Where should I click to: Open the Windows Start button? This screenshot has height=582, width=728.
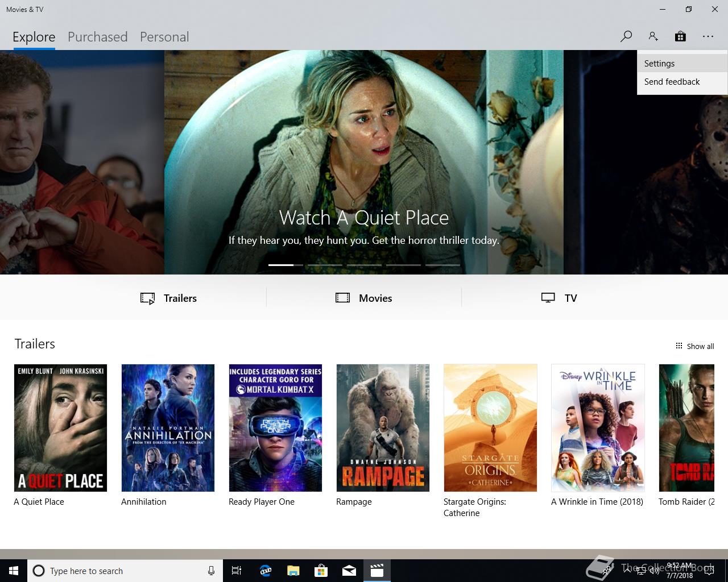(14, 571)
